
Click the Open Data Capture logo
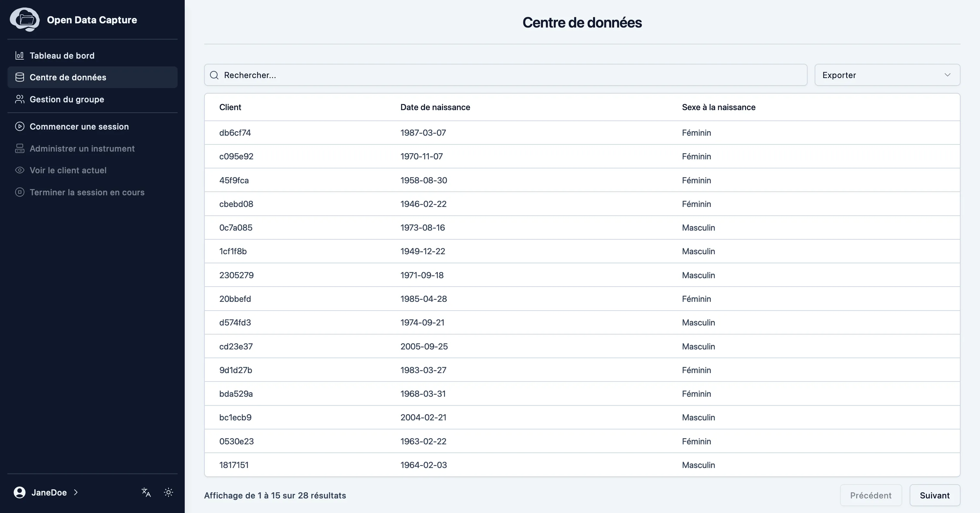click(25, 19)
